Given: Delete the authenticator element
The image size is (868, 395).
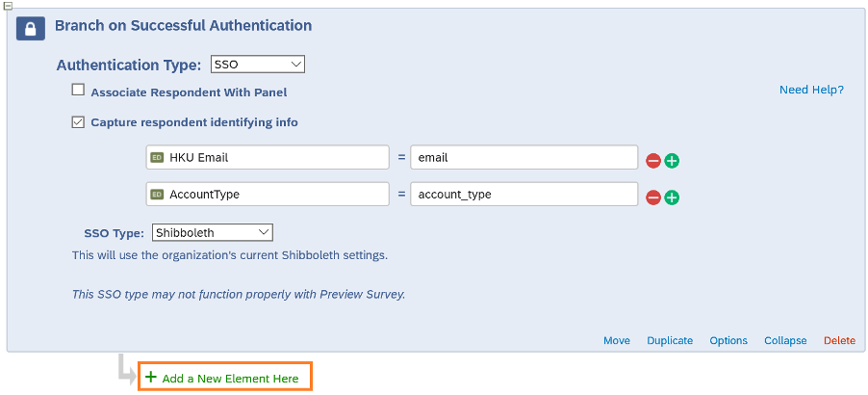Looking at the screenshot, I should click(x=839, y=340).
